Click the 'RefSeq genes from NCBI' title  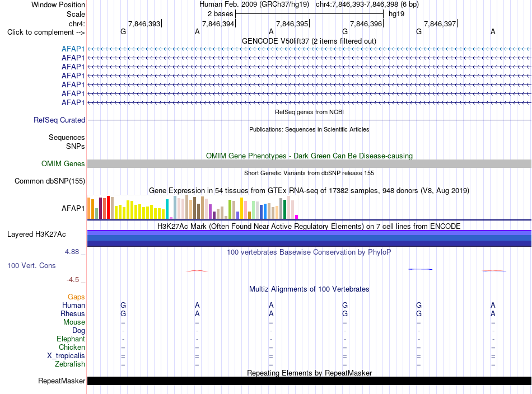point(310,112)
